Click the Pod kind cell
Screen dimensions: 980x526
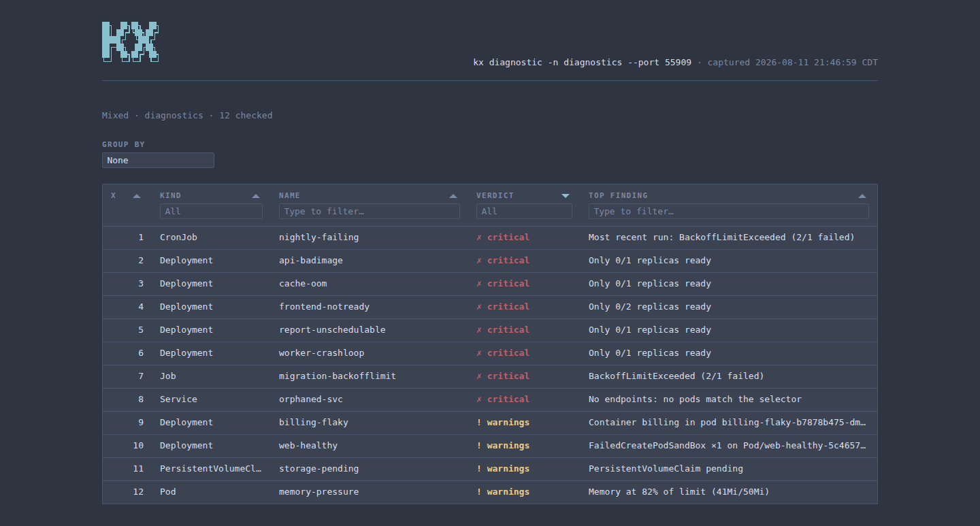tap(168, 492)
